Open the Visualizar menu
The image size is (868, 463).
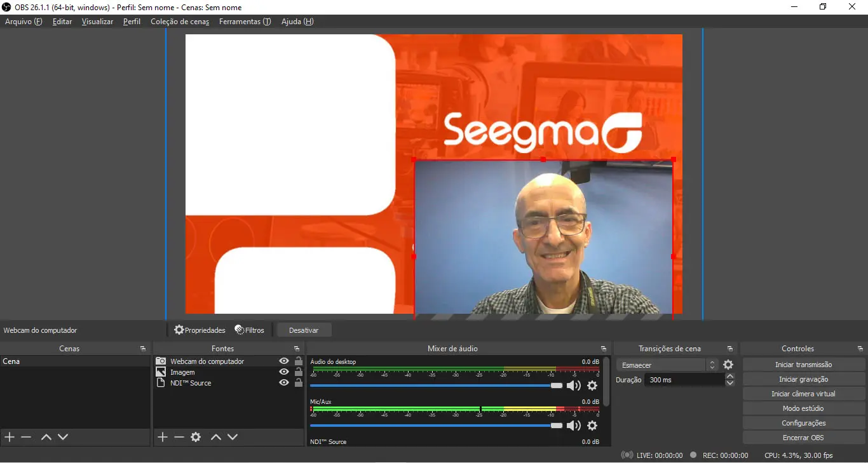coord(97,22)
